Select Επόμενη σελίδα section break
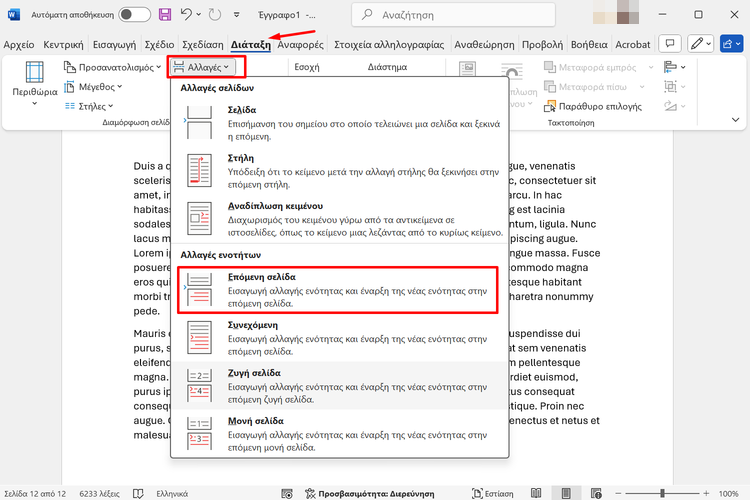The image size is (750, 500). click(x=340, y=290)
